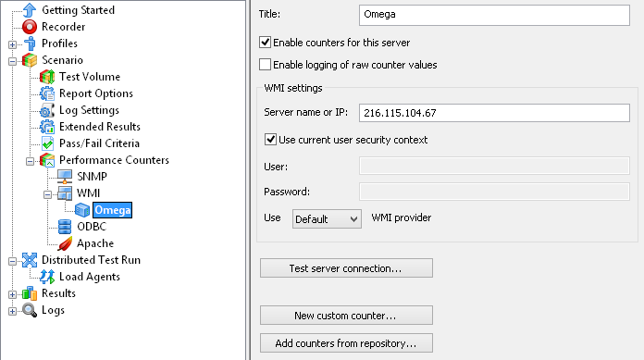Click Add counters from repository button
Viewport: 644px width, 360px height.
pos(346,342)
